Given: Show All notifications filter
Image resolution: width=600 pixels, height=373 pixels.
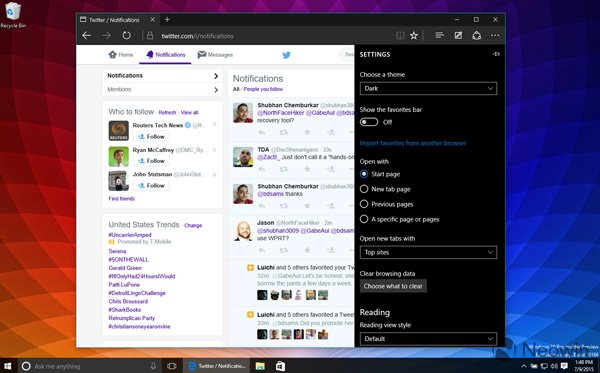Looking at the screenshot, I should [x=236, y=89].
